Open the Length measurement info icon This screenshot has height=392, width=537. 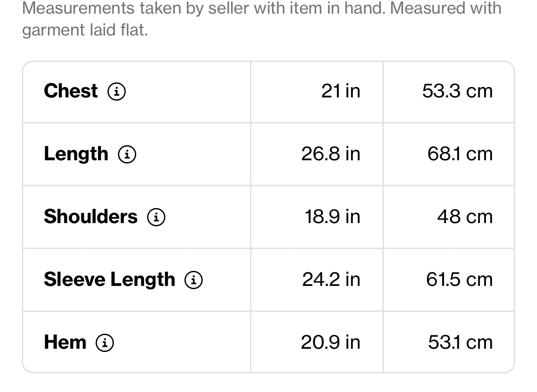pyautogui.click(x=127, y=154)
